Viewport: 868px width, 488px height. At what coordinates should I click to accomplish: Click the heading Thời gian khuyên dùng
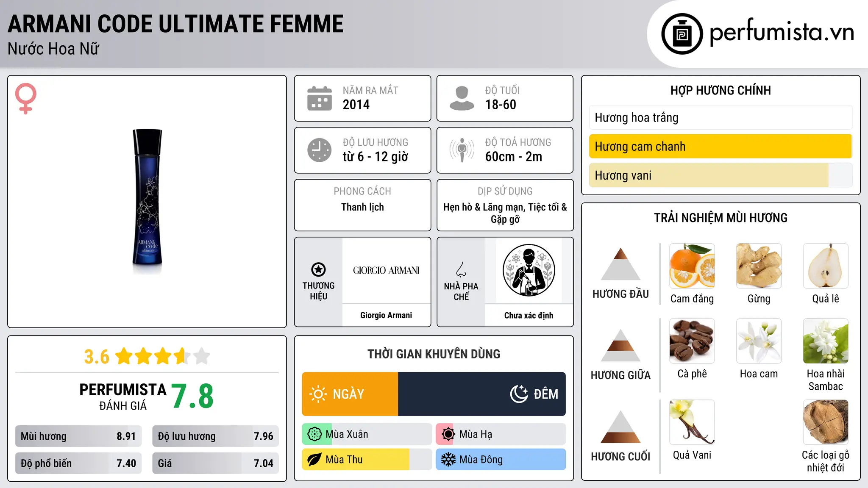pos(434,354)
